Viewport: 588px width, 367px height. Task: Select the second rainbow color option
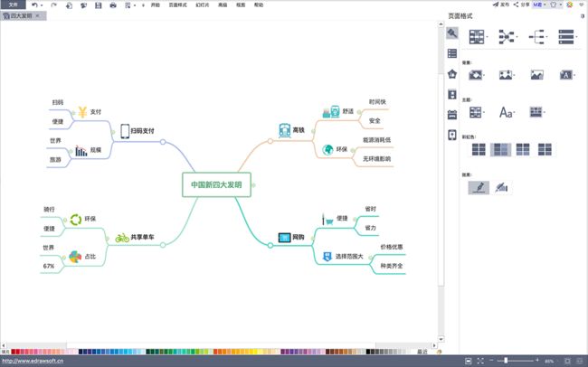pos(500,149)
